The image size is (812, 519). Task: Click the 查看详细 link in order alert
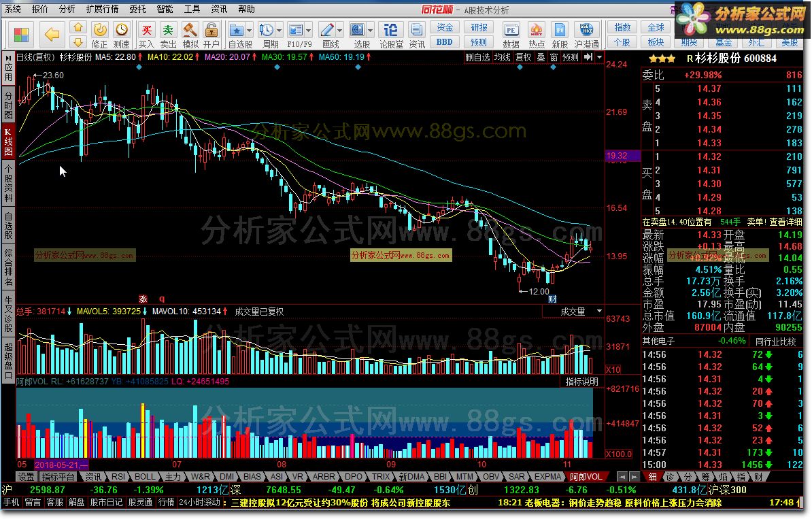pos(785,222)
